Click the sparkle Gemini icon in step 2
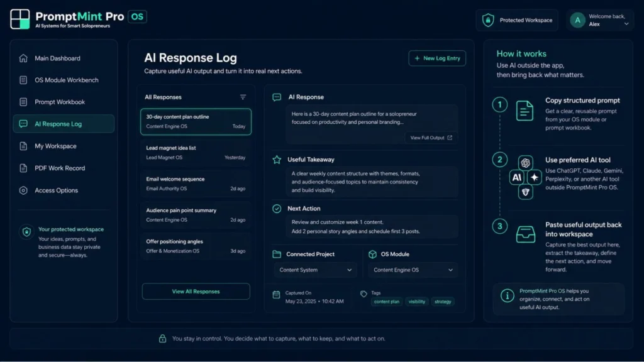This screenshot has width=644, height=362. (x=535, y=177)
